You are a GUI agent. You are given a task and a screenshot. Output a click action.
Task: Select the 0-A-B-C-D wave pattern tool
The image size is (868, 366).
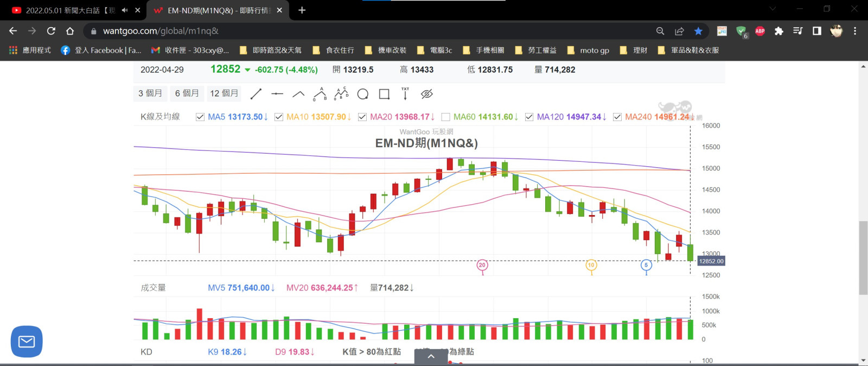pyautogui.click(x=341, y=94)
